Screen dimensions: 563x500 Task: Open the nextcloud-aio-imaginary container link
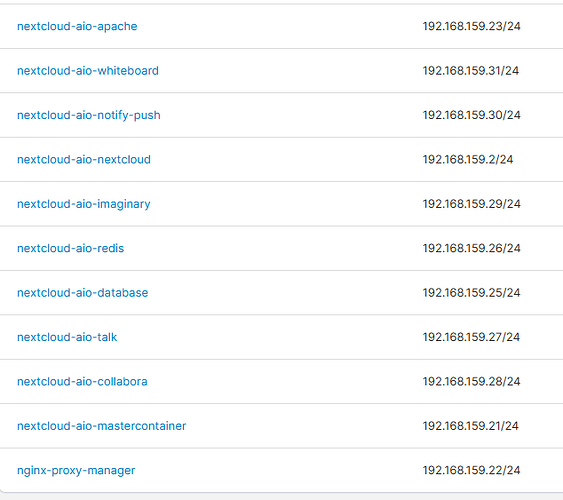[x=84, y=204]
